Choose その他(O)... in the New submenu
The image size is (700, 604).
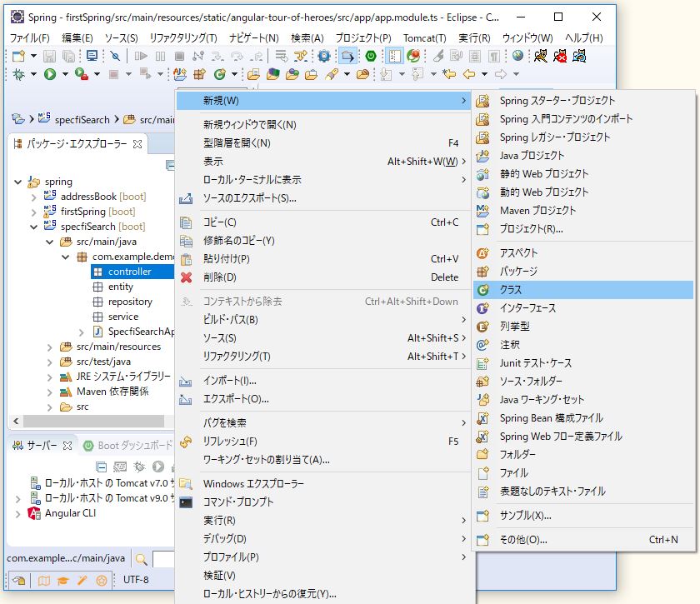(583, 540)
